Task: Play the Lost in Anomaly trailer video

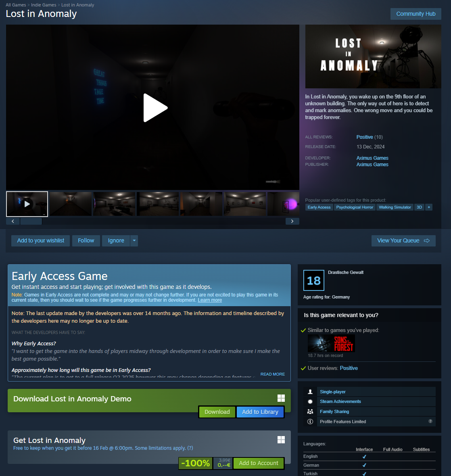Action: 155,108
